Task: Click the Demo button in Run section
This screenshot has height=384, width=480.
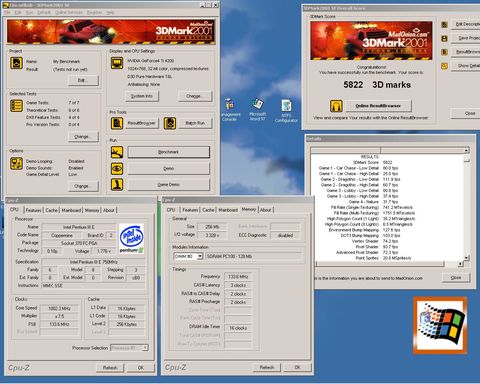Action: pos(169,168)
